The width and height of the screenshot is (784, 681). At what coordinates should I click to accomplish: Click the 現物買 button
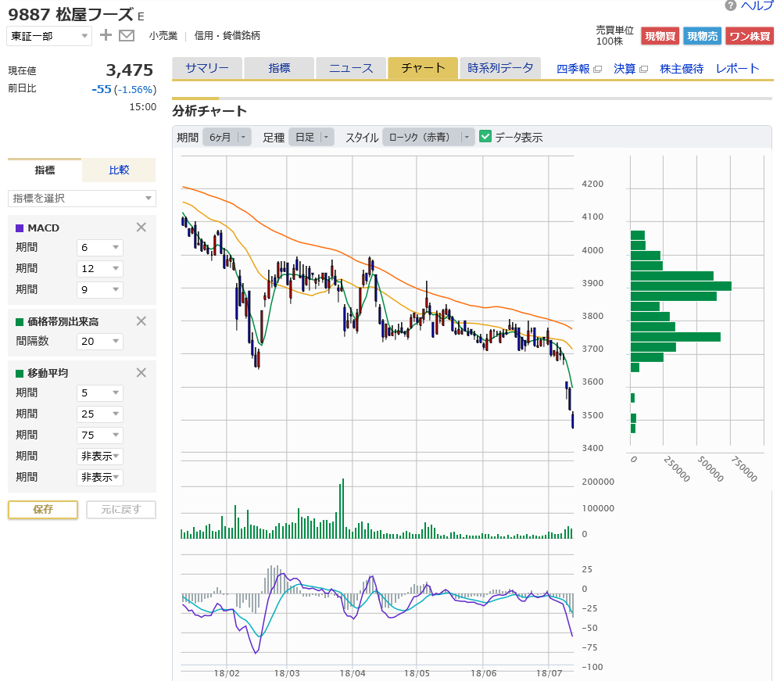660,36
